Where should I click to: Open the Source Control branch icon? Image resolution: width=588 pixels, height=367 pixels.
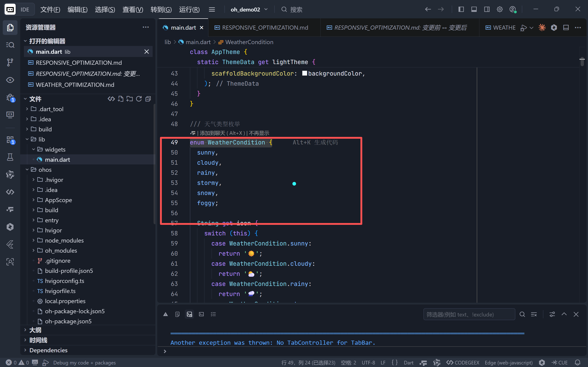pos(10,62)
